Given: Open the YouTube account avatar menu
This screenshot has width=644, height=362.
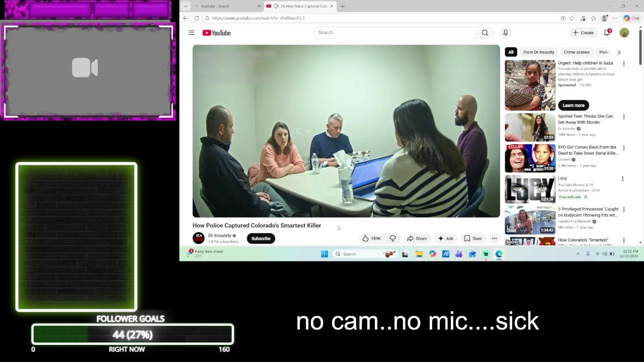Looking at the screenshot, I should click(x=624, y=33).
